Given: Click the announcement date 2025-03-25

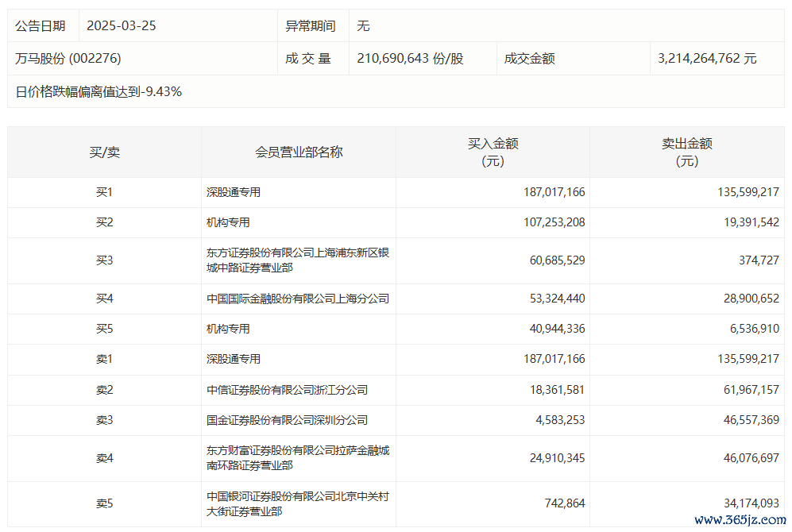Looking at the screenshot, I should coord(122,25).
